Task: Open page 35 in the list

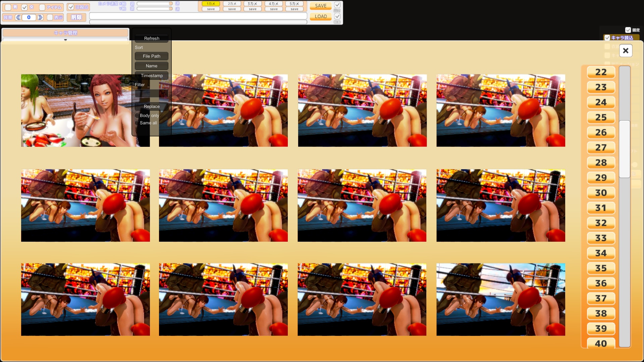Action: click(x=601, y=268)
